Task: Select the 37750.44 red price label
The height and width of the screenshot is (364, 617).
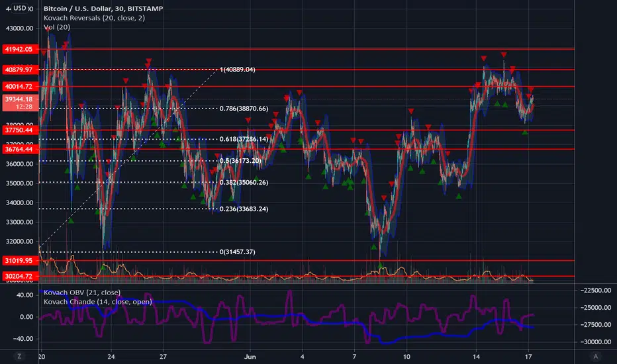Action: click(x=21, y=130)
